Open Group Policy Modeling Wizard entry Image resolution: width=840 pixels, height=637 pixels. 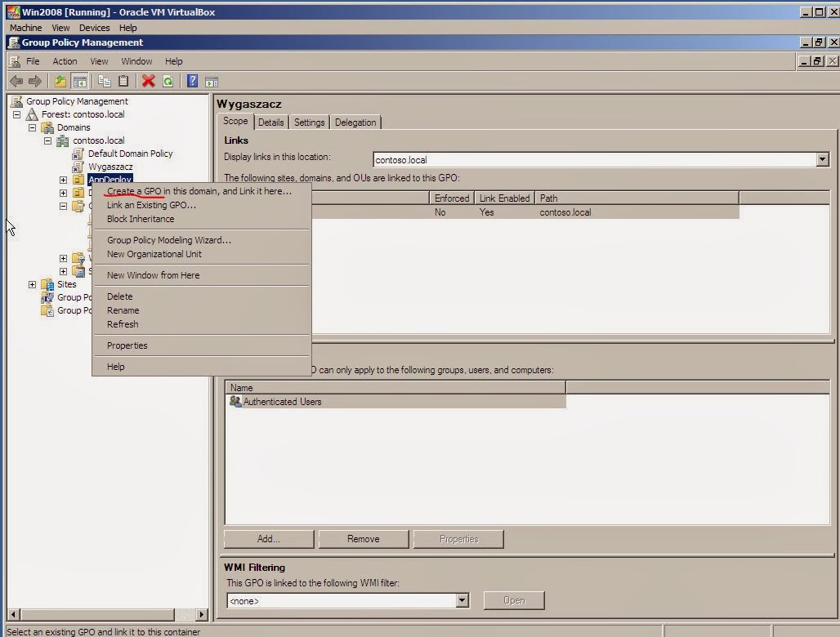[169, 240]
